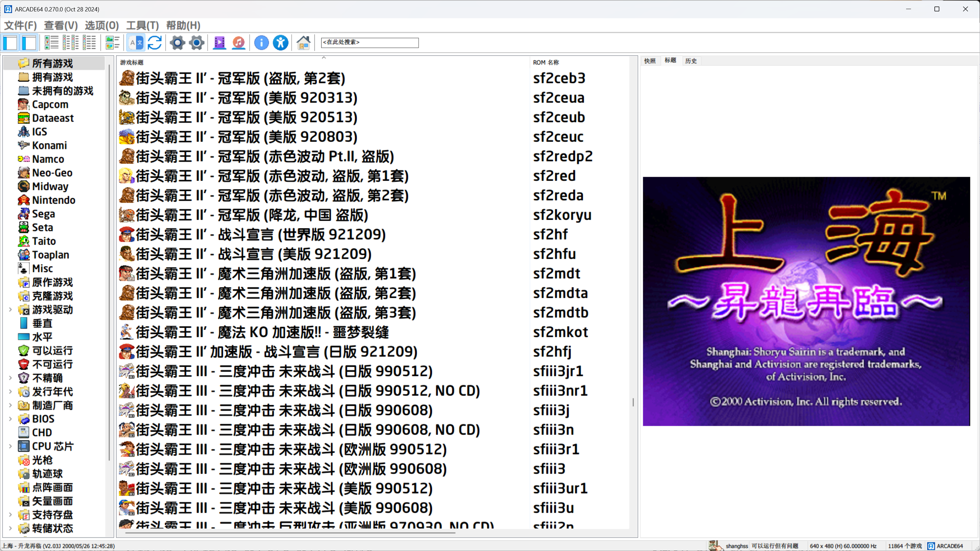The image size is (980, 551).
Task: Click the purple video playback icon
Action: 219,43
